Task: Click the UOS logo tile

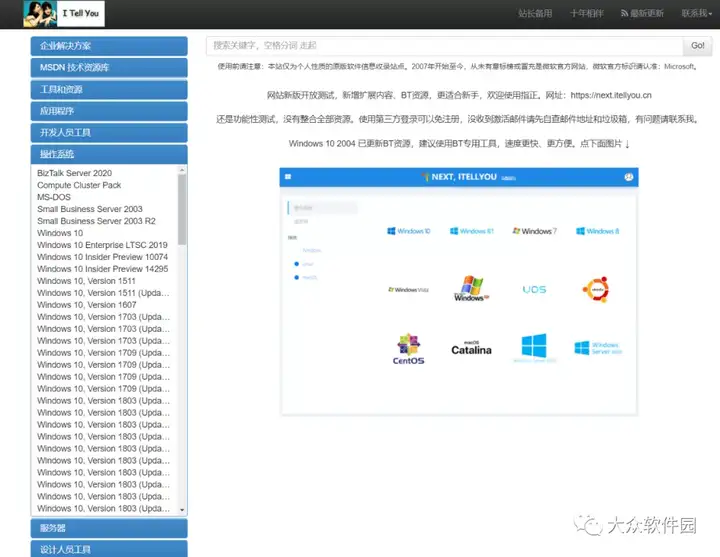Action: point(534,290)
